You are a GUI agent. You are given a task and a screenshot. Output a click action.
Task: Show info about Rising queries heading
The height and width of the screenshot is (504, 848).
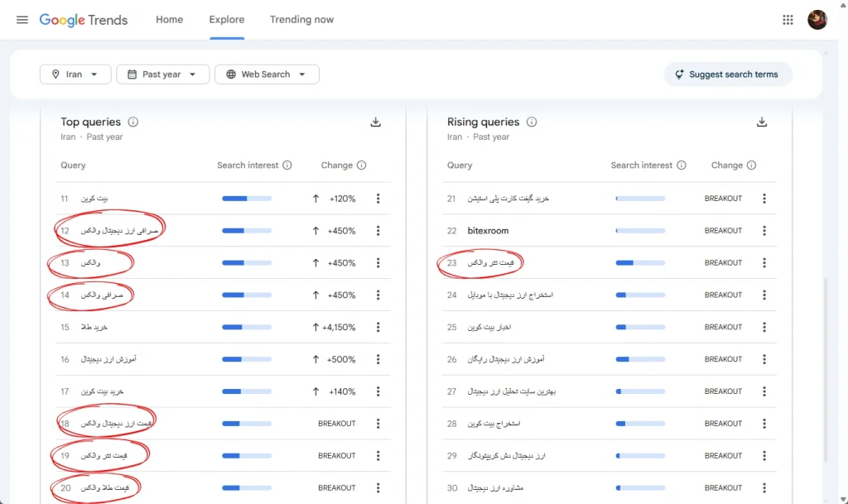[532, 122]
